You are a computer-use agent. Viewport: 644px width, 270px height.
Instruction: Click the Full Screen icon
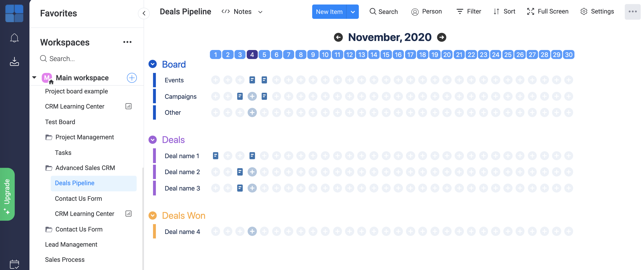pos(531,11)
